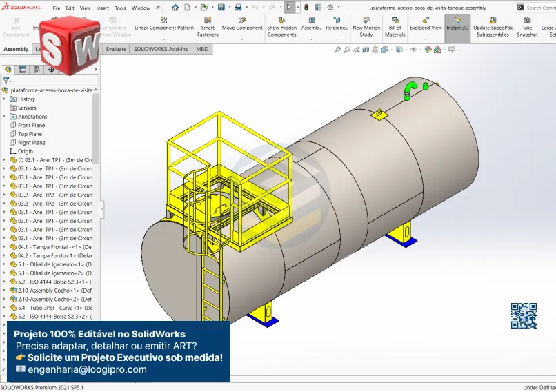Switch to the Evaluate tab
Image resolution: width=556 pixels, height=392 pixels.
point(116,50)
